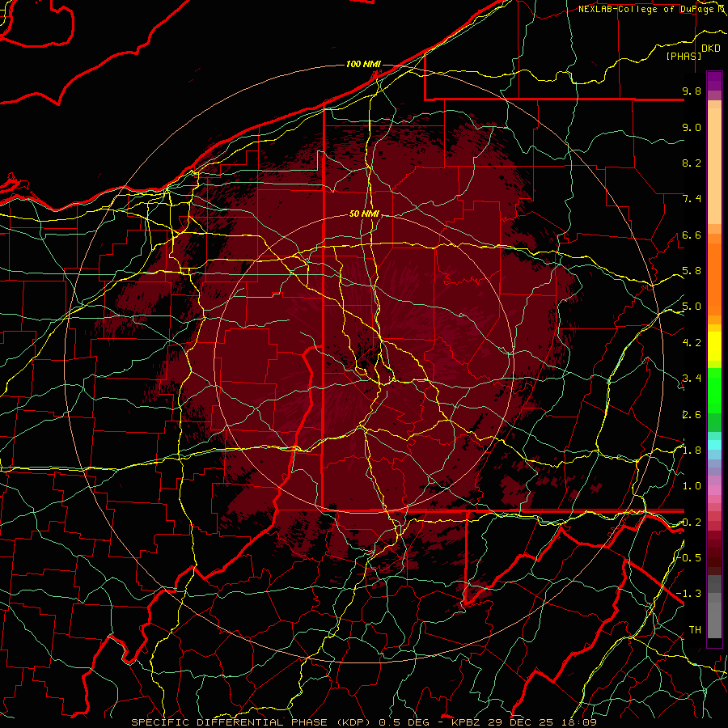This screenshot has width=728, height=728.
Task: Click the 4.2 legend value
Action: click(692, 343)
